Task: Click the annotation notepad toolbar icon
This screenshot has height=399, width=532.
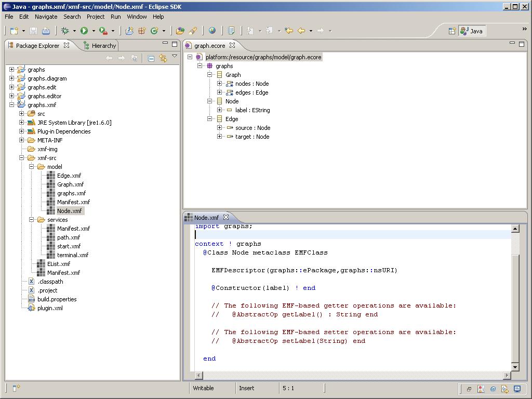Action: (231, 31)
